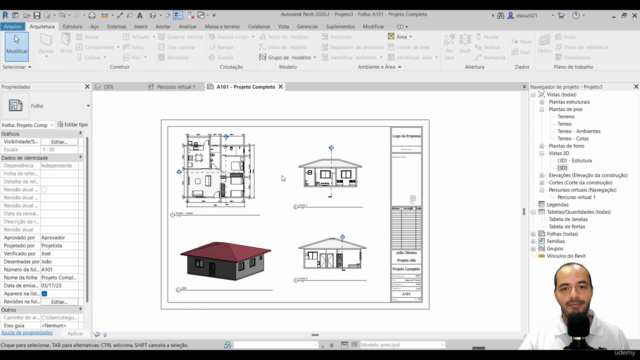This screenshot has width=640, height=360.
Task: Click the Modificar tool button
Action: 17,47
